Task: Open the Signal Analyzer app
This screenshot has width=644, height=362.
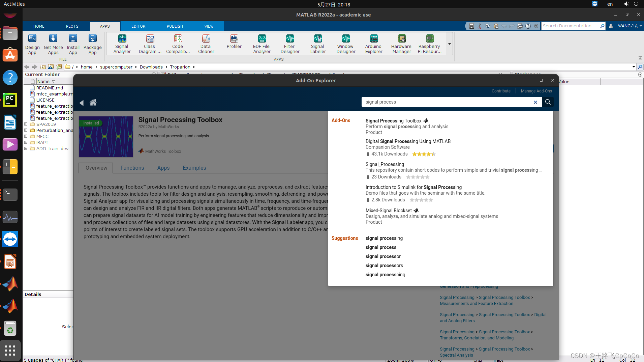Action: 122,44
